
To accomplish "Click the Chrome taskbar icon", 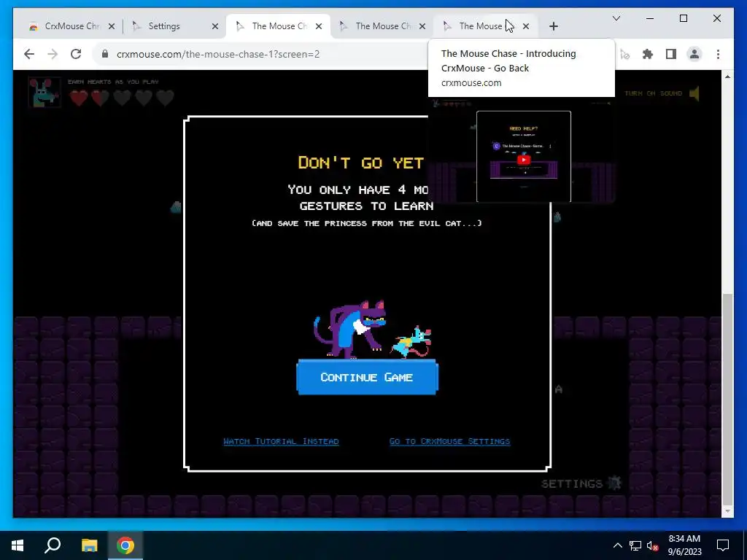I will (x=125, y=545).
